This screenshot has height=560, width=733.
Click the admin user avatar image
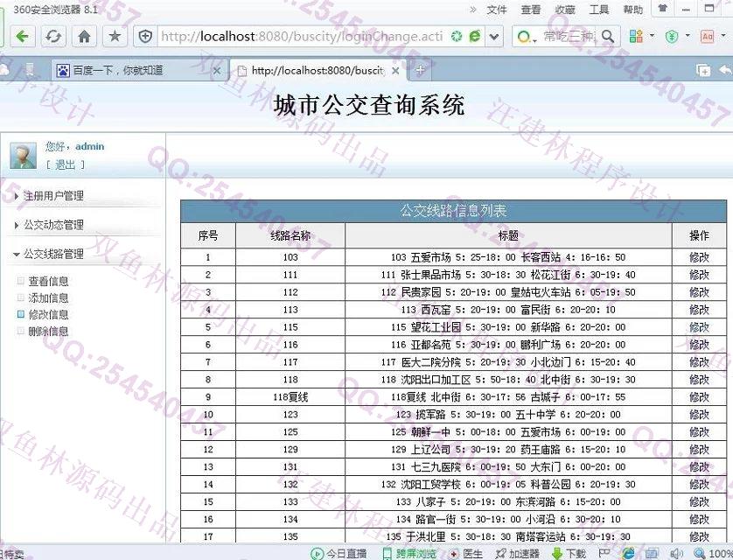click(x=23, y=156)
